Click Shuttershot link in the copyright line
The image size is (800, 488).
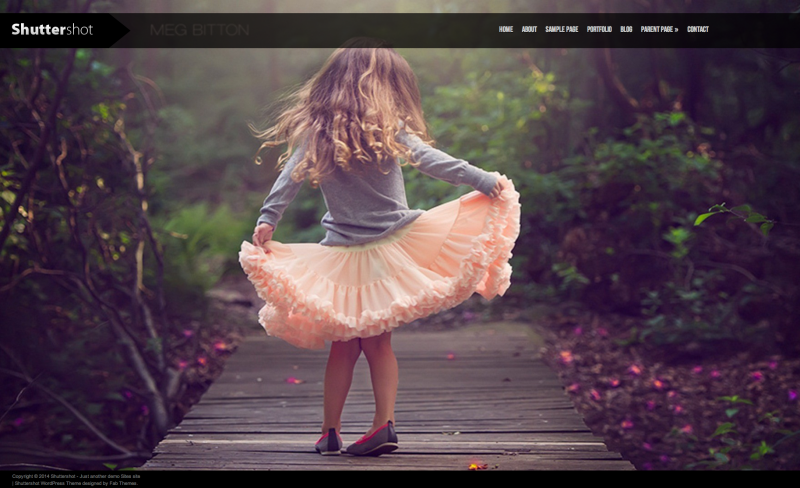coord(65,476)
